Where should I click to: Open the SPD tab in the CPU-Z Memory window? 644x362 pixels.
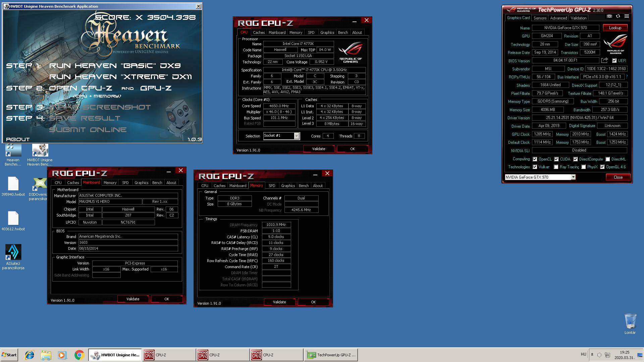coord(272,186)
